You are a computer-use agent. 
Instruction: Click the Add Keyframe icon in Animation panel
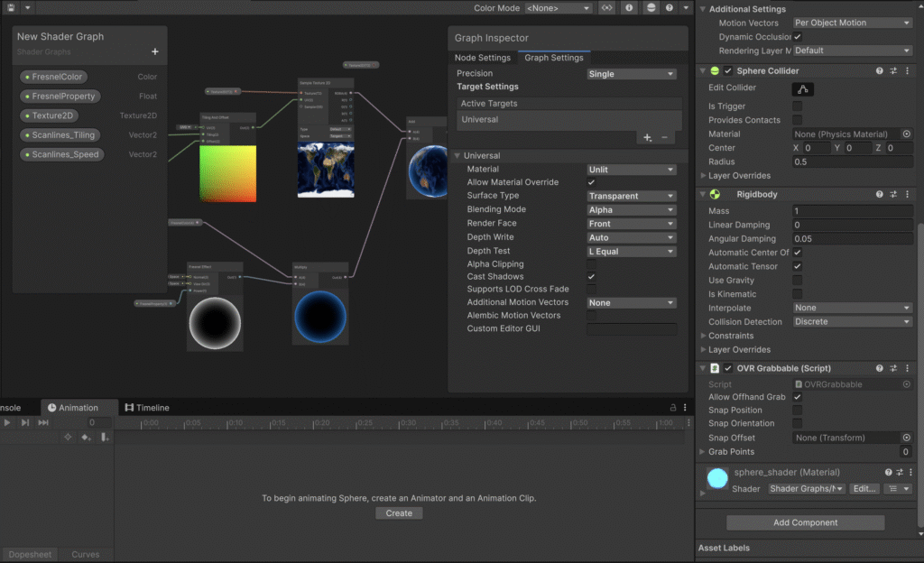tap(87, 438)
